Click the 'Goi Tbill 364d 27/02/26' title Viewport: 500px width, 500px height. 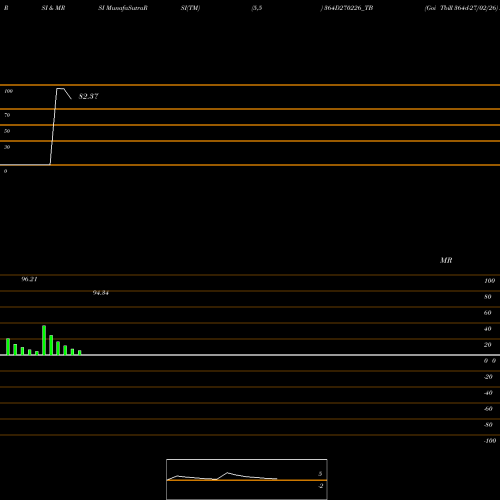click(461, 8)
